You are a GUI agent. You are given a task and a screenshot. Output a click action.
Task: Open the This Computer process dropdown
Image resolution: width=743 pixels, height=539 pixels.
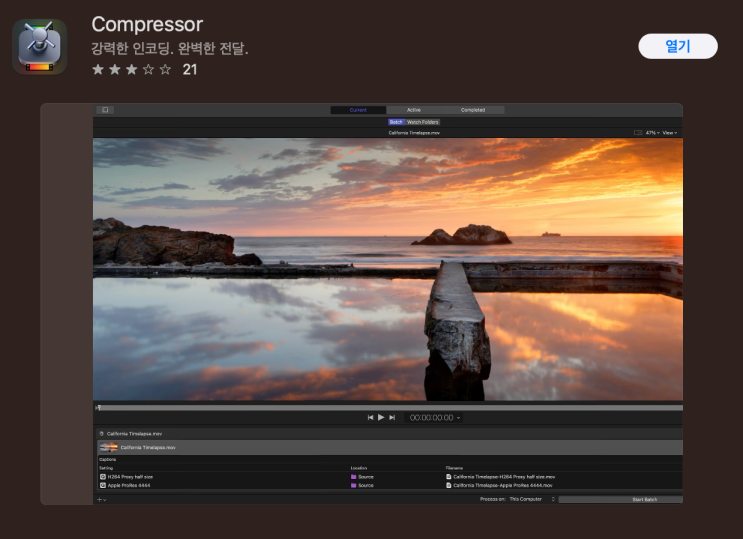tap(532, 499)
